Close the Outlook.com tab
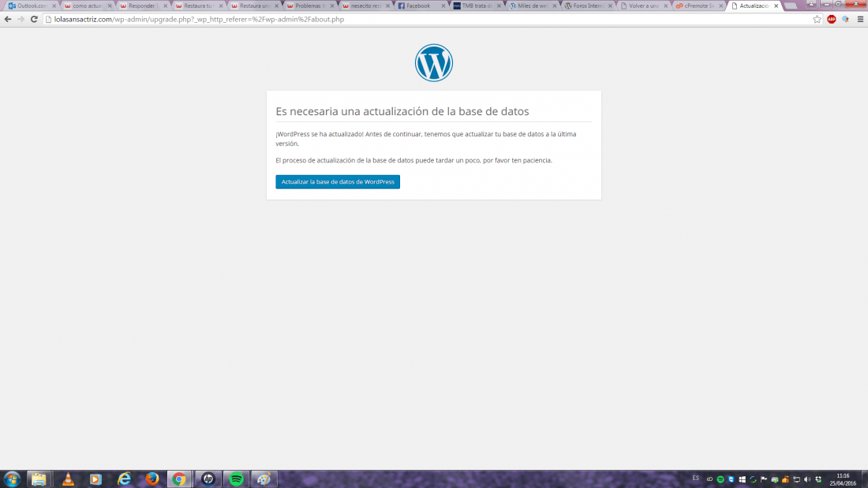 [54, 6]
